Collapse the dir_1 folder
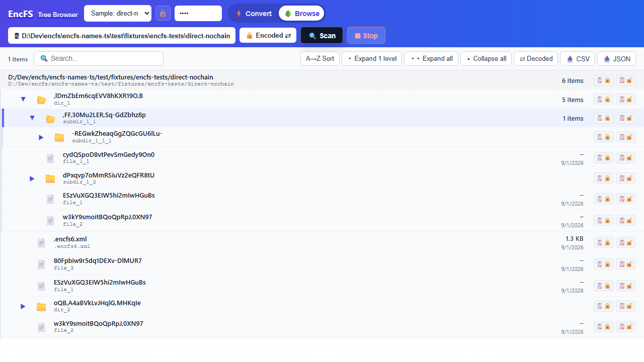Screen dimensions: 644x362 (x=23, y=100)
